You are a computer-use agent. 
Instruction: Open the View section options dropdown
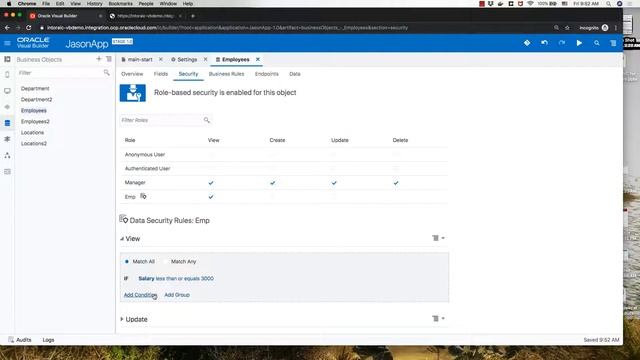pos(438,238)
